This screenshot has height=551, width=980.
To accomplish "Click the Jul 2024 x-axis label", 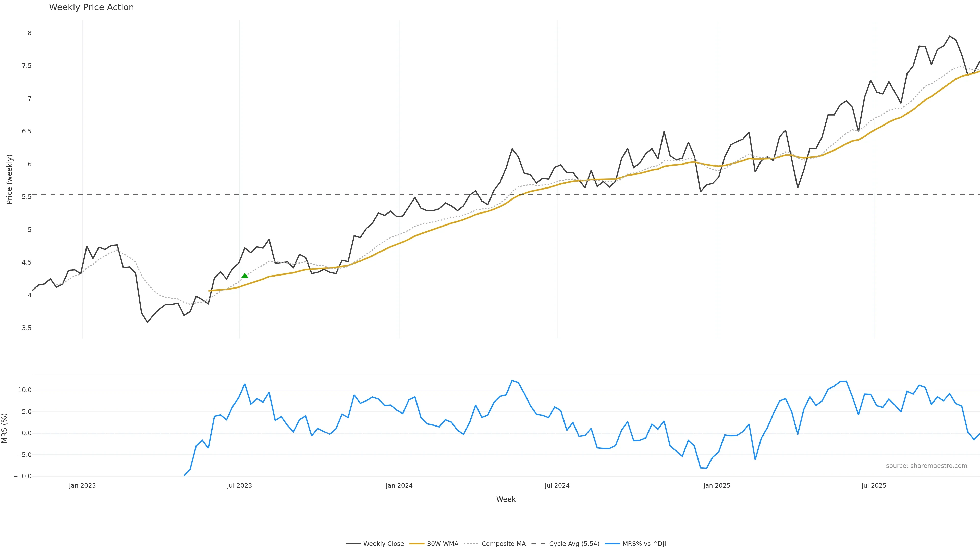I will 557,486.
